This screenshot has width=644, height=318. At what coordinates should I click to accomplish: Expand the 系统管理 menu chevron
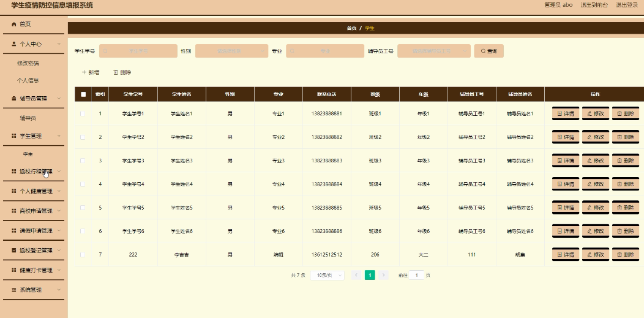59,290
